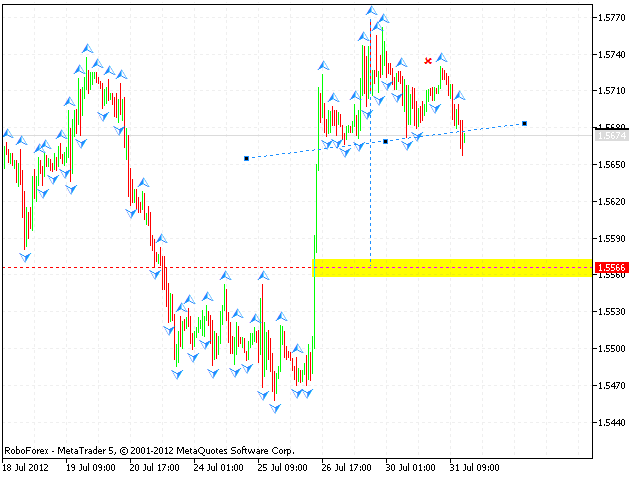The width and height of the screenshot is (640, 479).
Task: Select the trendline's left blue anchor point
Action: pyautogui.click(x=246, y=158)
